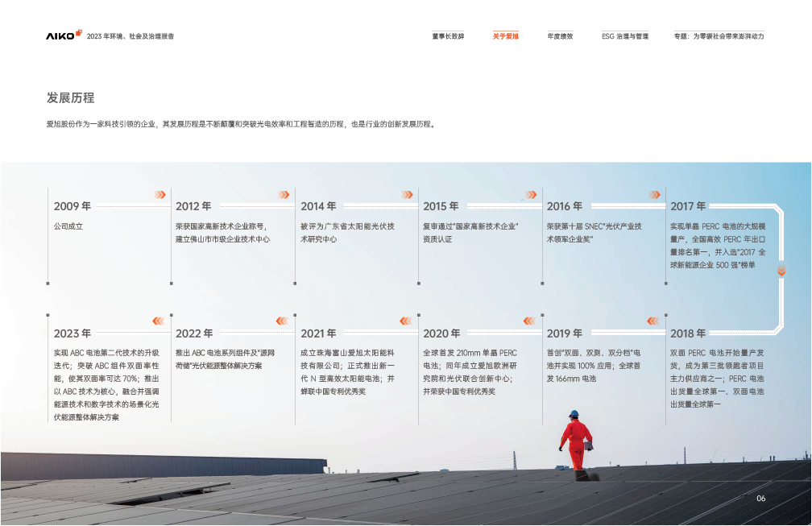Click the backward arrows beside 2022 年
The image size is (812, 526).
pos(158,321)
